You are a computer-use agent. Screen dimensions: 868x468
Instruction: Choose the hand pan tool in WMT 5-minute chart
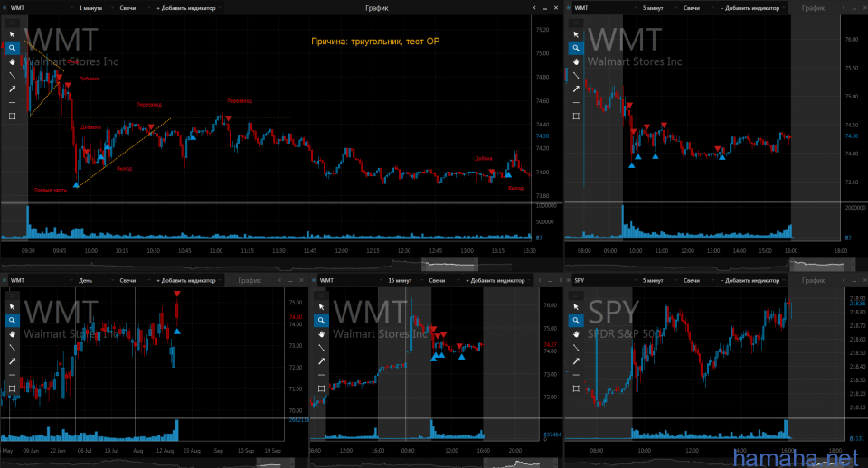[576, 61]
